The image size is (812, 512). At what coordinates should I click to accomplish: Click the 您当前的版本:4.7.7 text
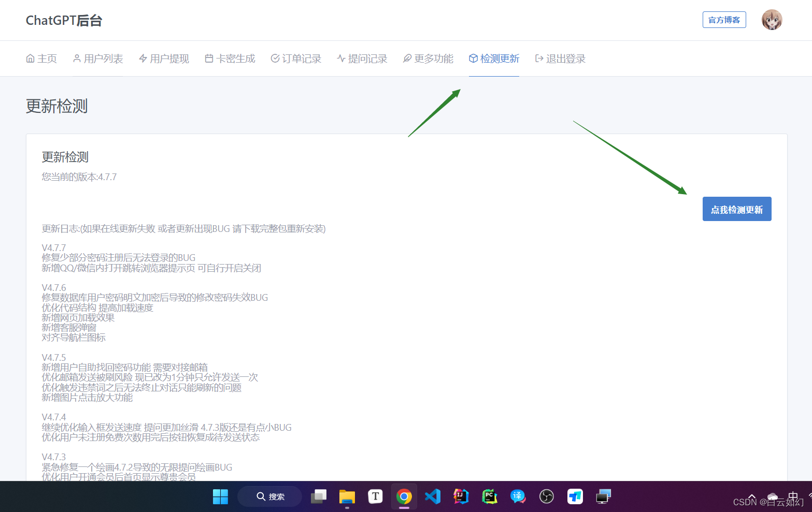coord(79,177)
